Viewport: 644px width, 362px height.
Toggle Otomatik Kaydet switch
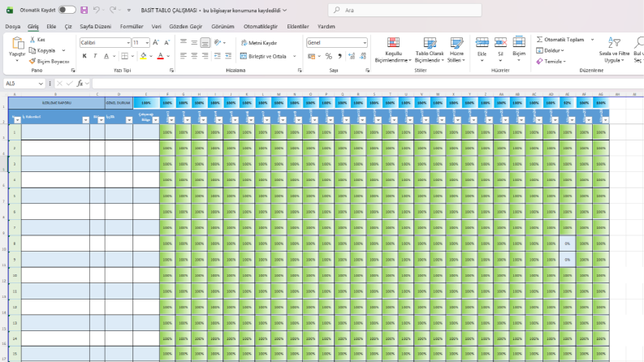[67, 10]
